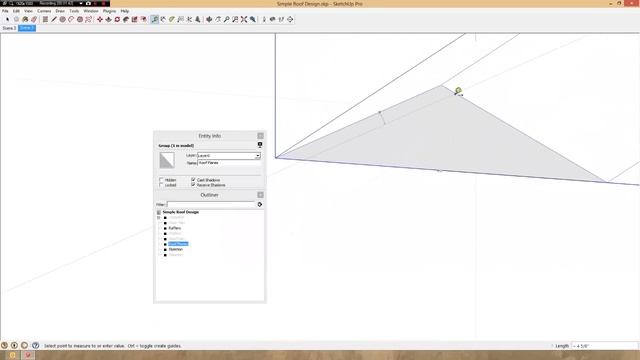The height and width of the screenshot is (360, 640).
Task: Choose the Arc drawing tool
Action: (71, 19)
